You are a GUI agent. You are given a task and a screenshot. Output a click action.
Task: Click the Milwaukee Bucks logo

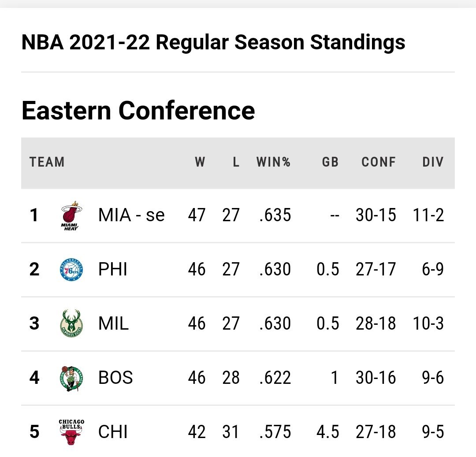(71, 323)
